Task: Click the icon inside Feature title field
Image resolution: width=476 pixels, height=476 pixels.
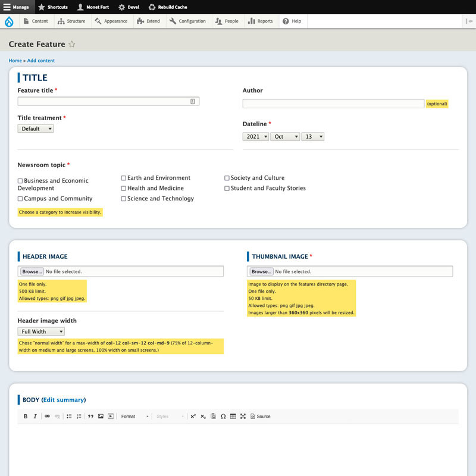Action: [x=192, y=101]
